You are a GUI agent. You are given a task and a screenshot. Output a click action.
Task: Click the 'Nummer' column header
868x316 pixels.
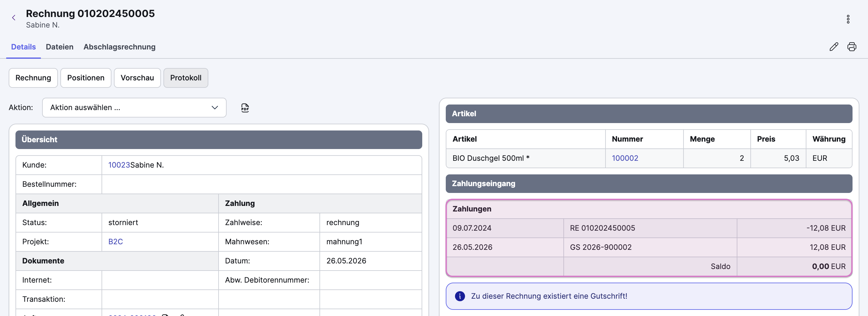[x=627, y=139]
